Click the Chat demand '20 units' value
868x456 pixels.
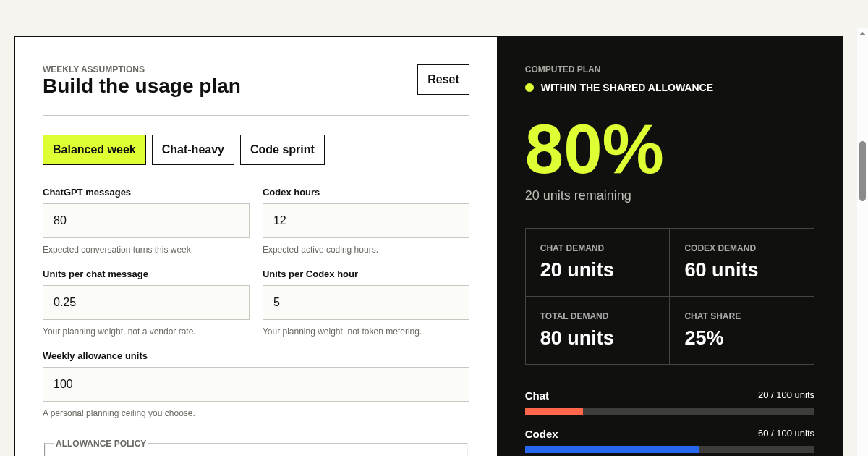[x=576, y=270]
